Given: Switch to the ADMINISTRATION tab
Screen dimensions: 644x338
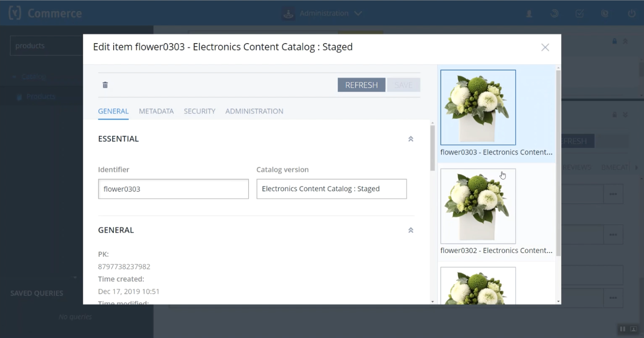Looking at the screenshot, I should click(254, 111).
